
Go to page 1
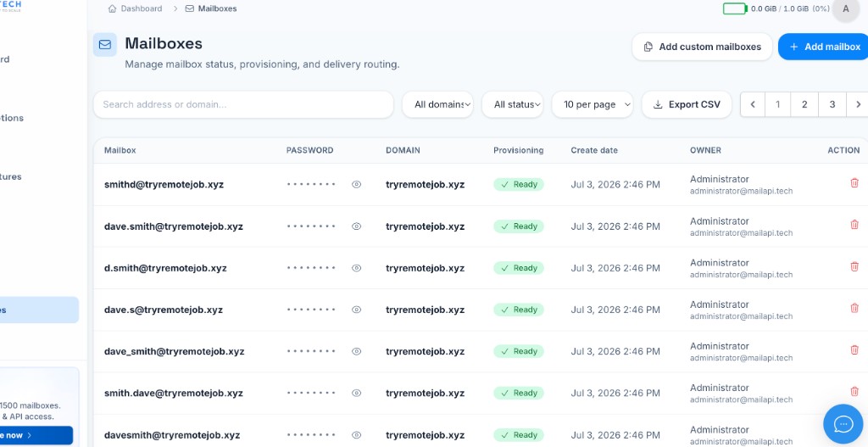[778, 104]
